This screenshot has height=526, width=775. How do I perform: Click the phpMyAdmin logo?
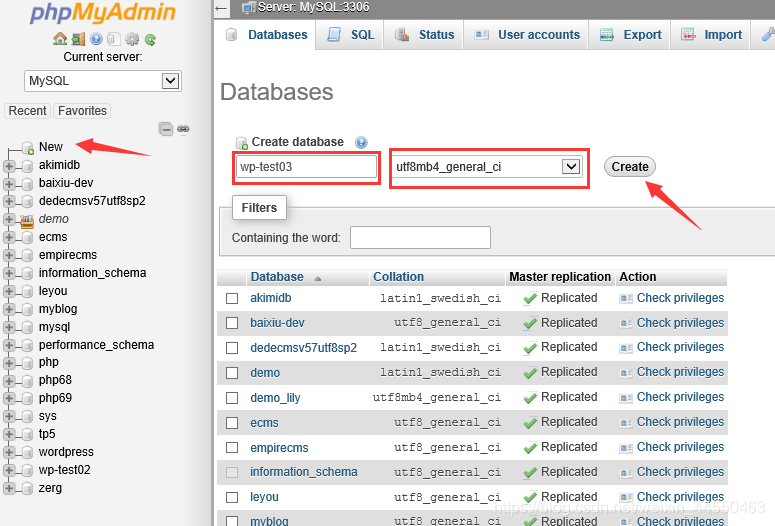point(103,13)
